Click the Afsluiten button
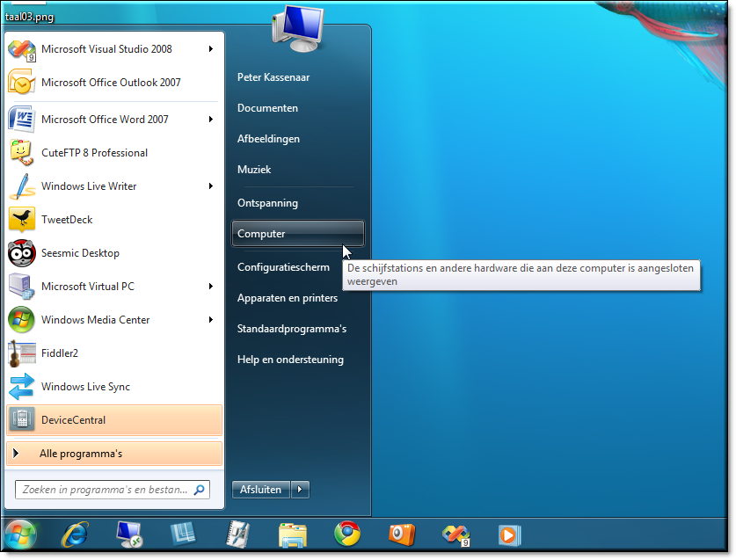Image resolution: width=736 pixels, height=560 pixels. [260, 490]
